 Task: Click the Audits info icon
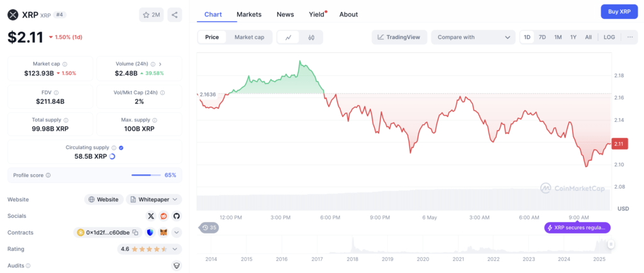click(28, 266)
